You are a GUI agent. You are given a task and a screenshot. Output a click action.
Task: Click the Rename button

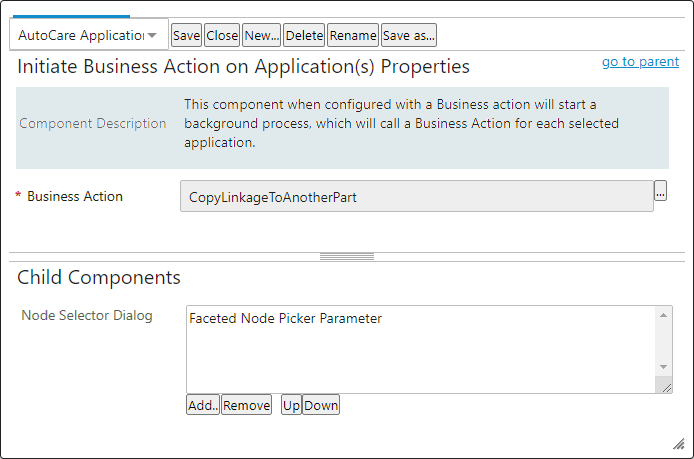tap(353, 35)
